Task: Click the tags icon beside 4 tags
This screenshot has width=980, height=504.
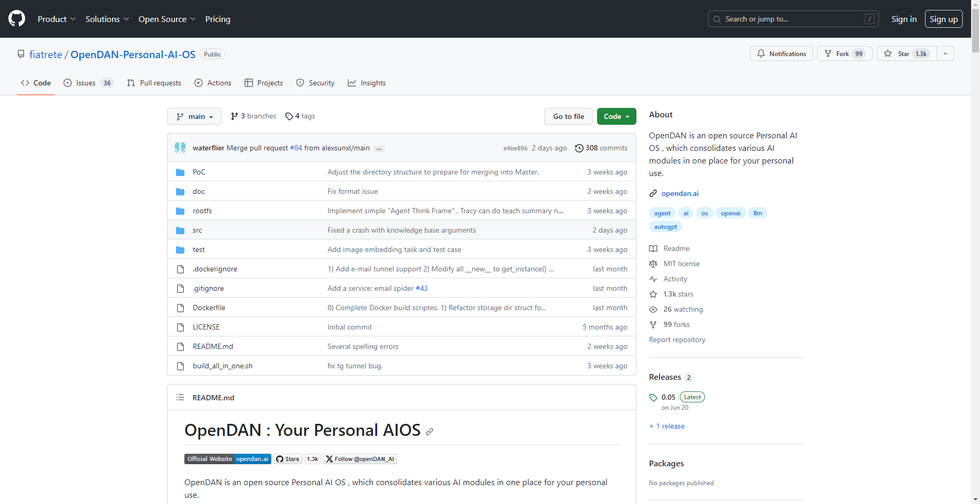Action: 289,116
